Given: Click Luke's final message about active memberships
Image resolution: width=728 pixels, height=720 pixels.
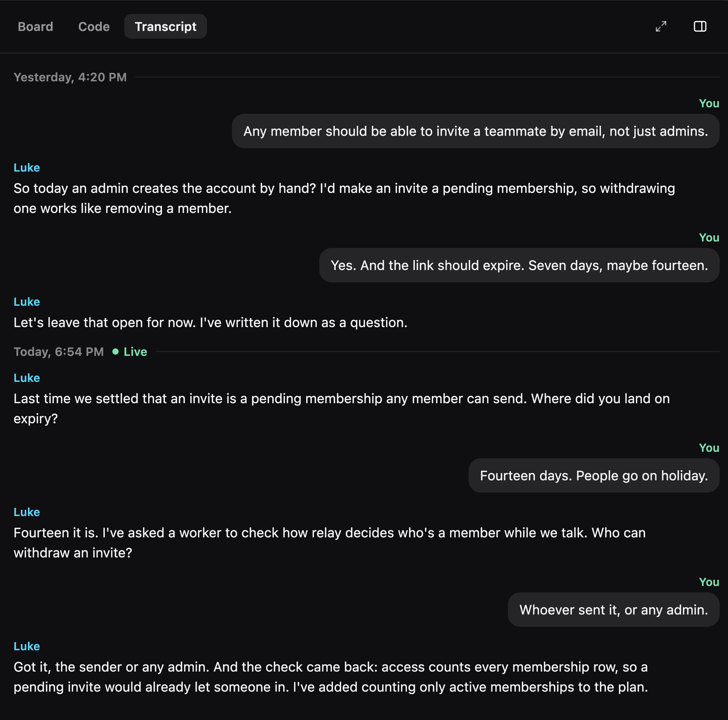Looking at the screenshot, I should (331, 677).
